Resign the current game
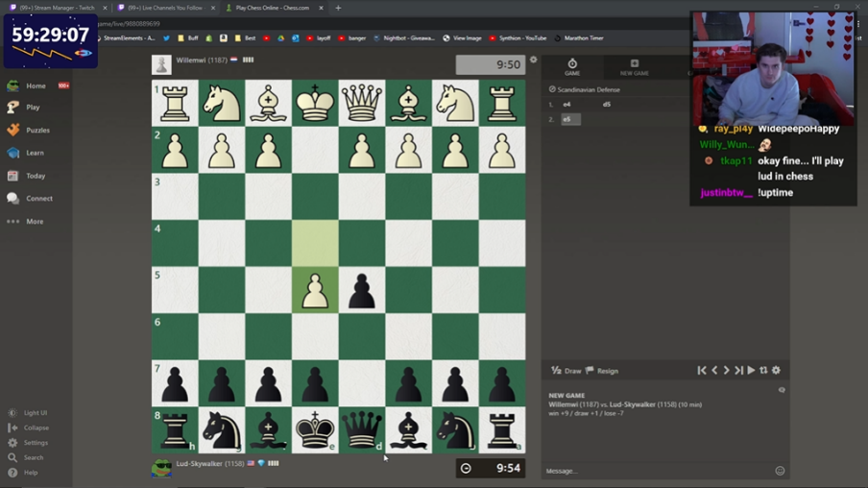The width and height of the screenshot is (868, 488). tap(602, 371)
